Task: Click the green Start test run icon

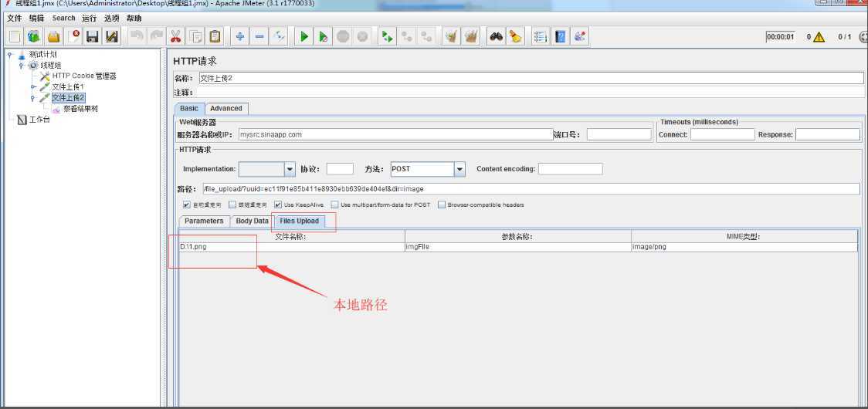Action: (304, 36)
